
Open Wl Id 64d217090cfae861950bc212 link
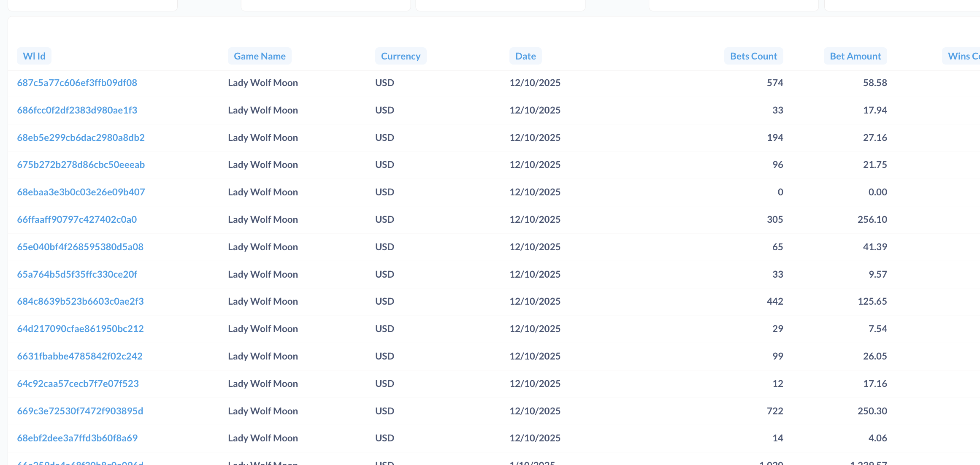pyautogui.click(x=80, y=329)
